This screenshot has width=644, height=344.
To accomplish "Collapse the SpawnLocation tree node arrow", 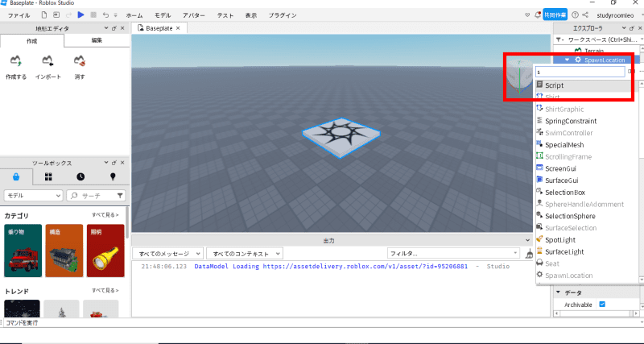I will (567, 60).
